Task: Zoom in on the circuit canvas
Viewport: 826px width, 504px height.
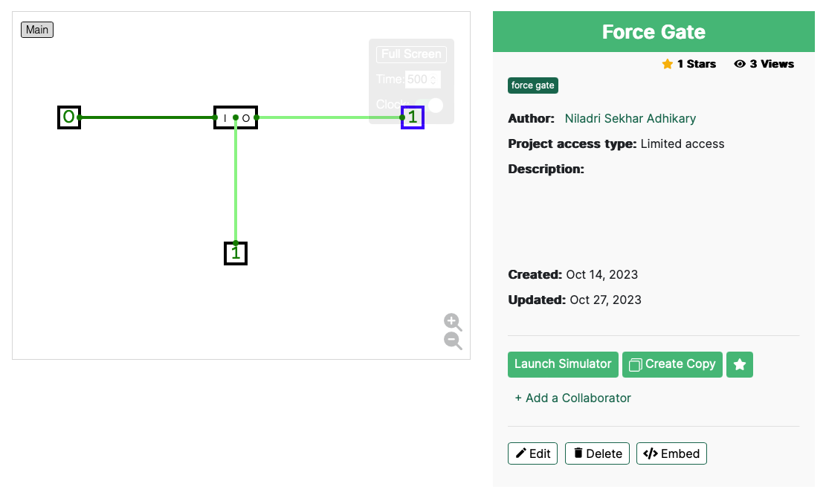Action: (x=452, y=322)
